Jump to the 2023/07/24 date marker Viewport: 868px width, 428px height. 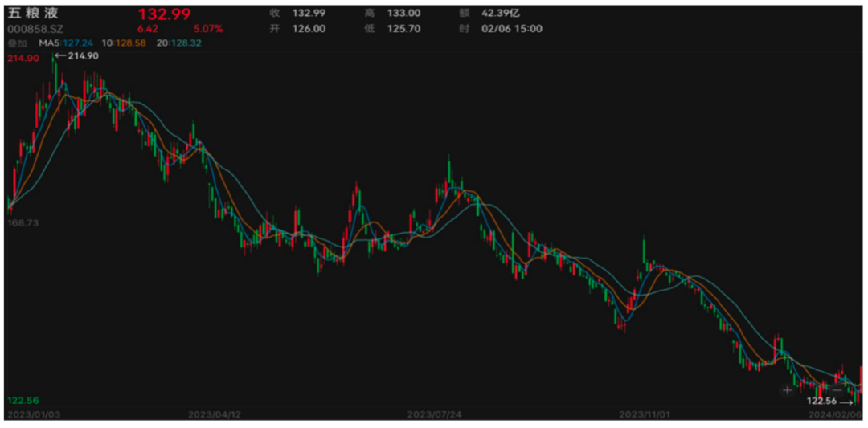435,414
